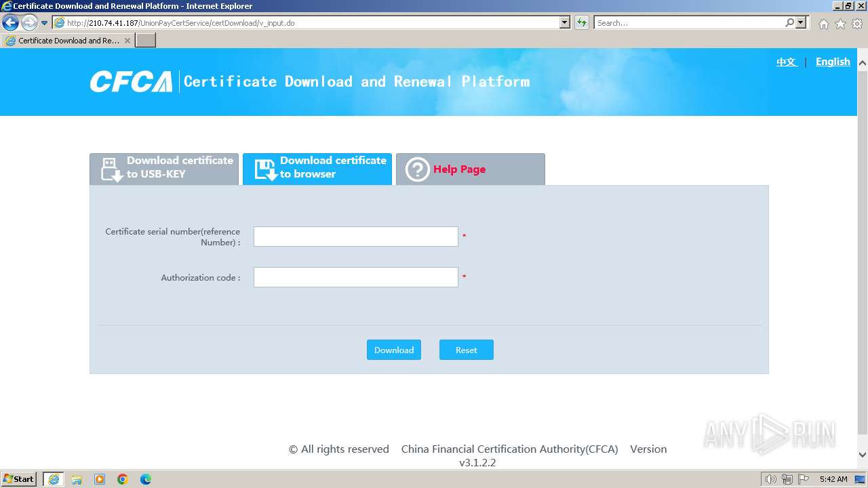
Task: Click the IE Back navigation button
Action: pos(10,22)
